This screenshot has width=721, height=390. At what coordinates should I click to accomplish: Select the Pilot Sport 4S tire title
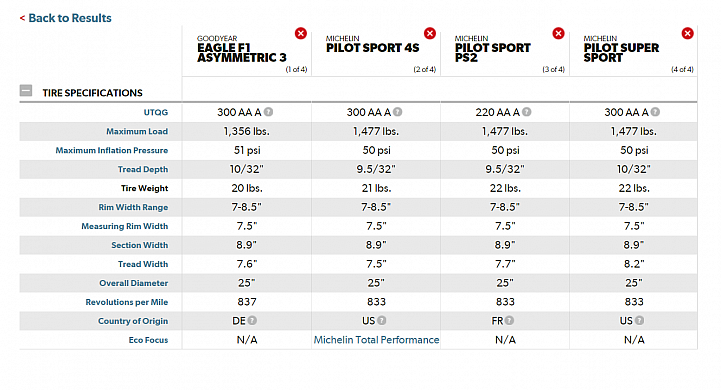[x=372, y=48]
